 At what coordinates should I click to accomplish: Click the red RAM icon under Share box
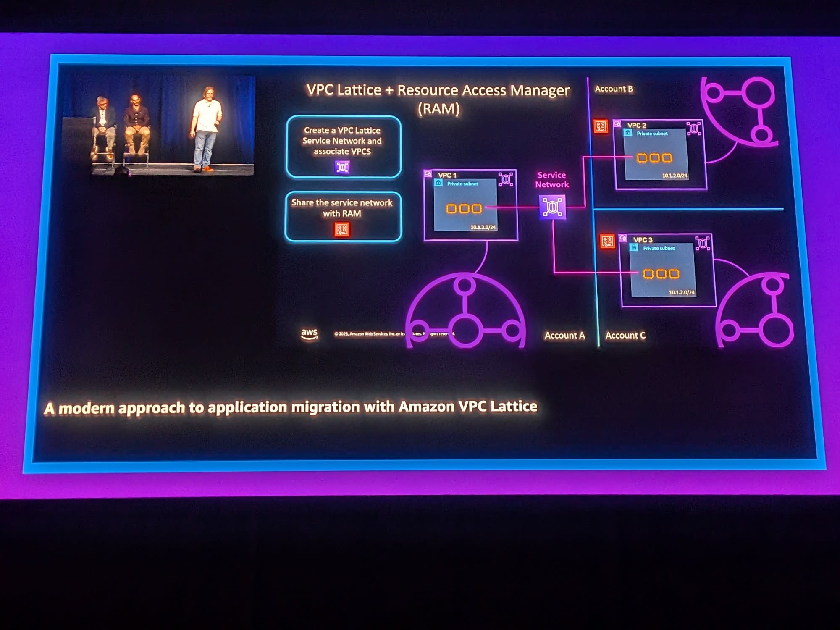coord(342,229)
